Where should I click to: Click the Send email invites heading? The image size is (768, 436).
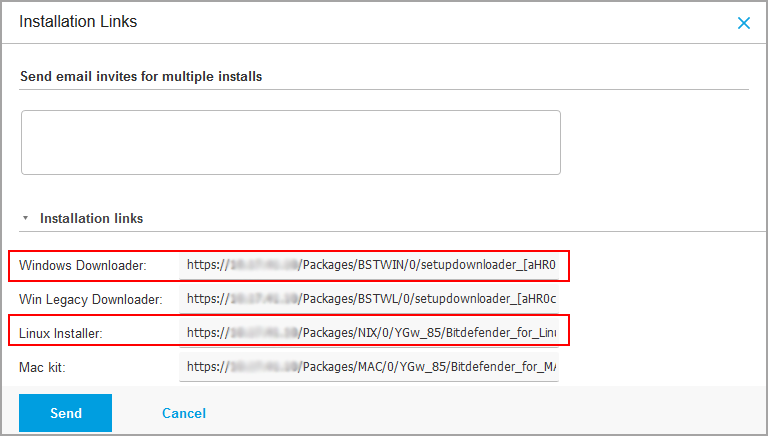pyautogui.click(x=141, y=76)
